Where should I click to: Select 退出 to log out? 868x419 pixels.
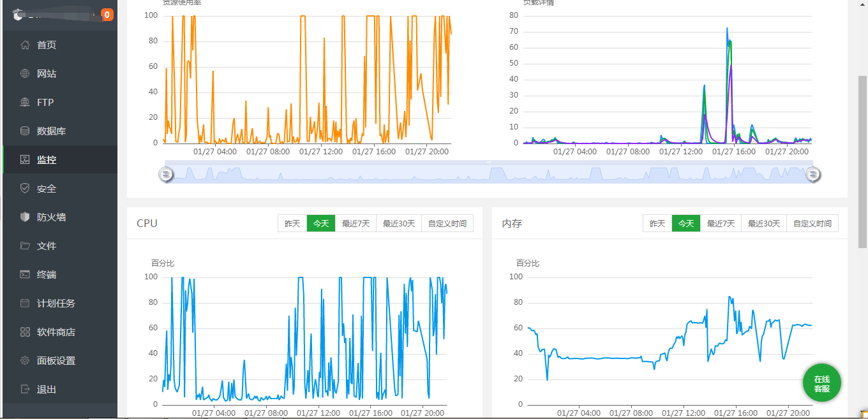pyautogui.click(x=60, y=389)
